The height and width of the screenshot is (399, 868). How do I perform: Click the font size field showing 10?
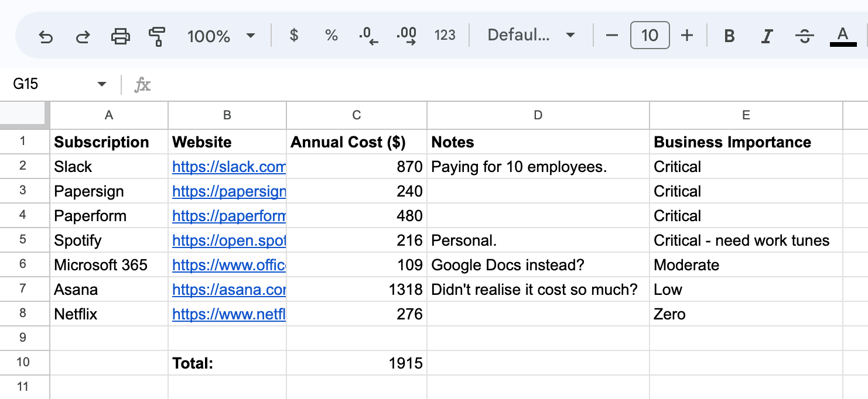(650, 36)
